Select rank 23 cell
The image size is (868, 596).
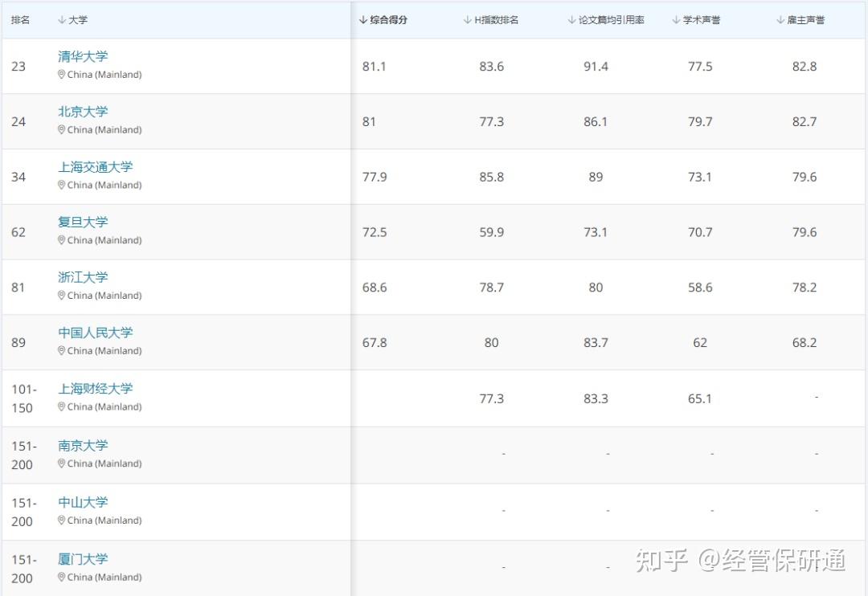(18, 67)
